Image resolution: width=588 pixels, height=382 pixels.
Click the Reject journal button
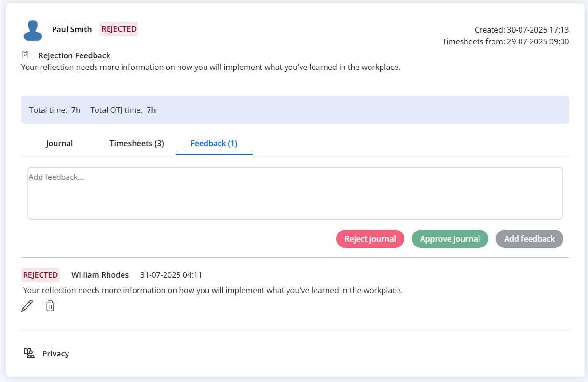370,239
